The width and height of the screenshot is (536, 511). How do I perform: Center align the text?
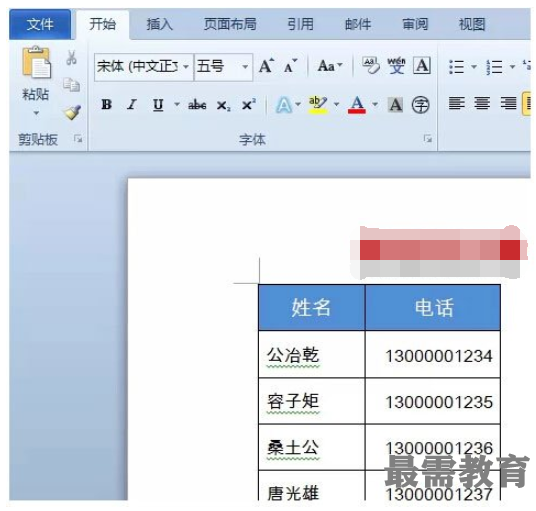click(x=482, y=103)
